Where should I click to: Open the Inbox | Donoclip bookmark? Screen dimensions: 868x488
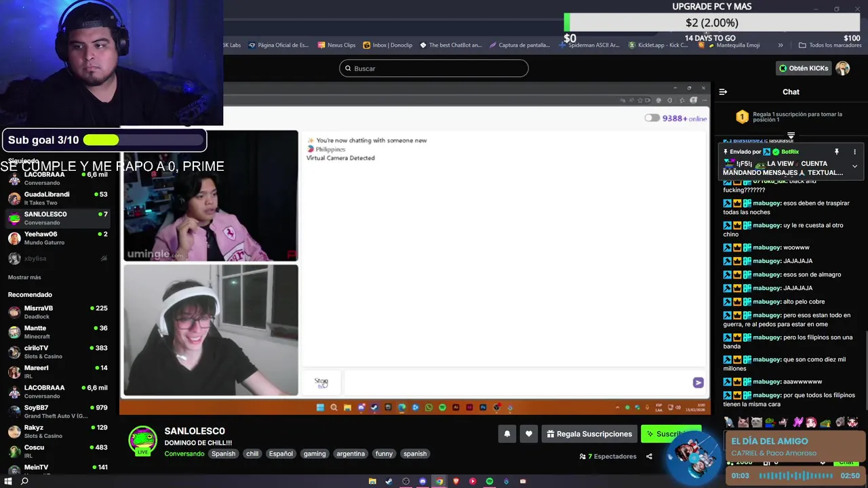tap(387, 45)
